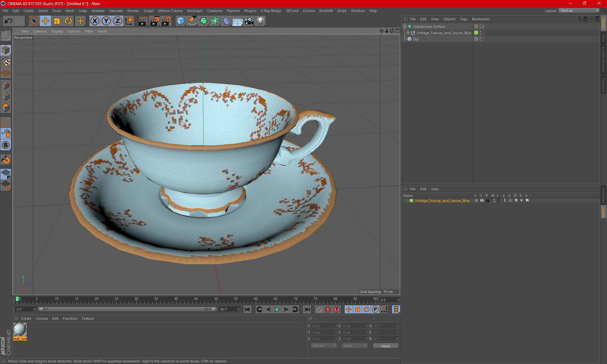607x364 pixels.
Task: Toggle Vintage_Teacup_and_Saucer_Blue editor visibility dot
Action: pos(481,32)
